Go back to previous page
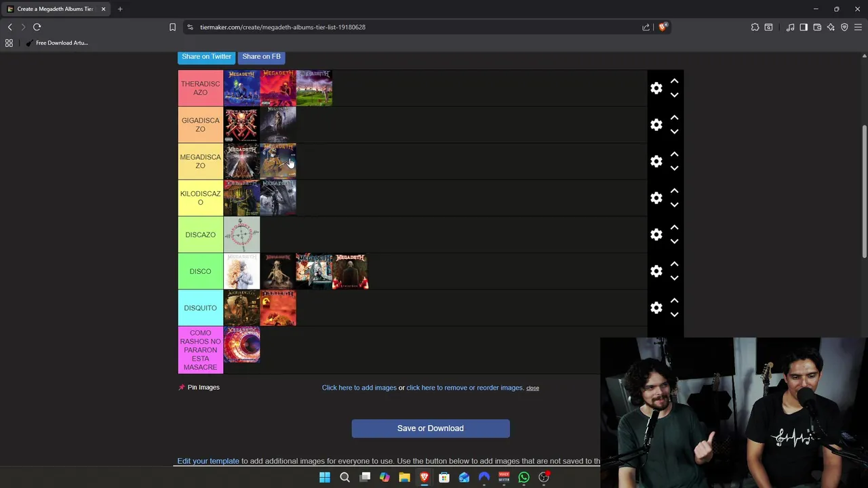Screen dimensions: 868x488 coord(9,27)
